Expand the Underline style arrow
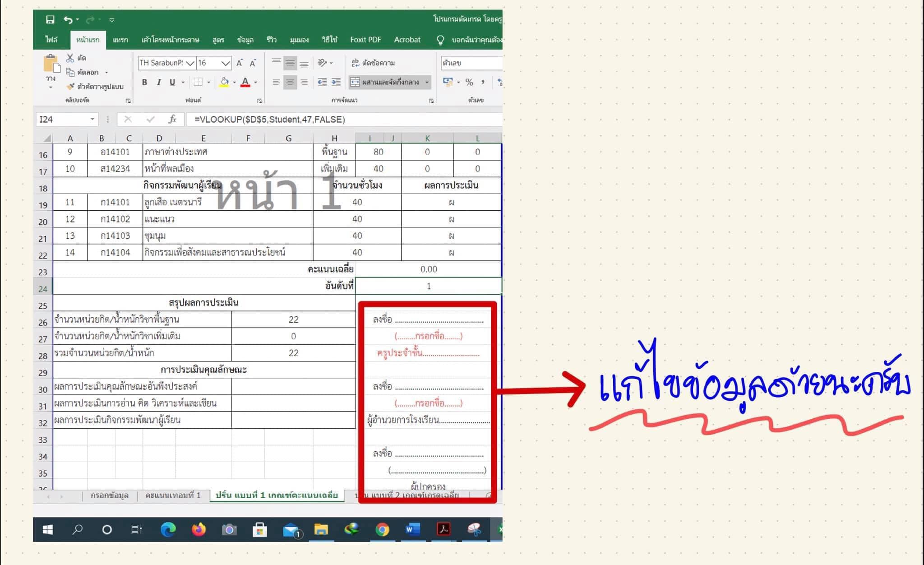The width and height of the screenshot is (924, 565). (183, 82)
